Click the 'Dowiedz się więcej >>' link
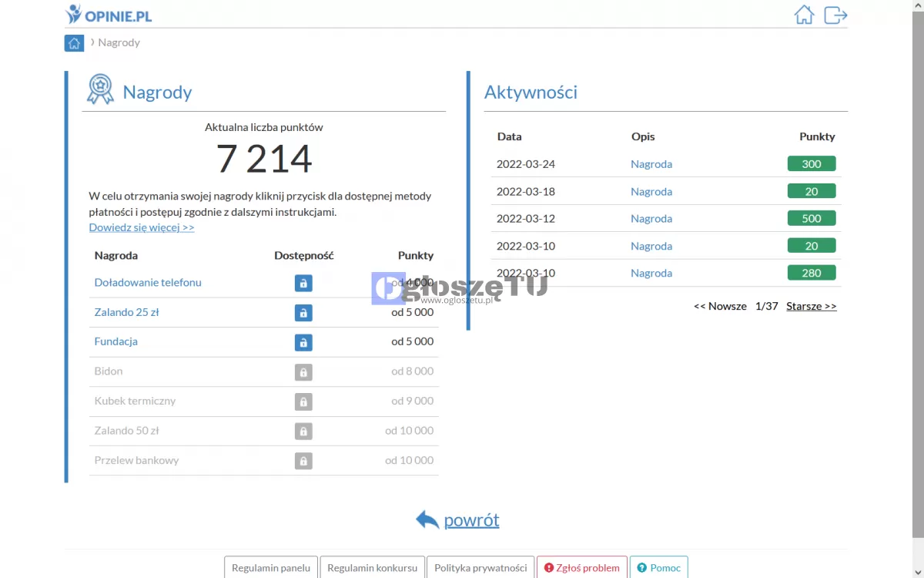This screenshot has height=578, width=924. [x=142, y=227]
